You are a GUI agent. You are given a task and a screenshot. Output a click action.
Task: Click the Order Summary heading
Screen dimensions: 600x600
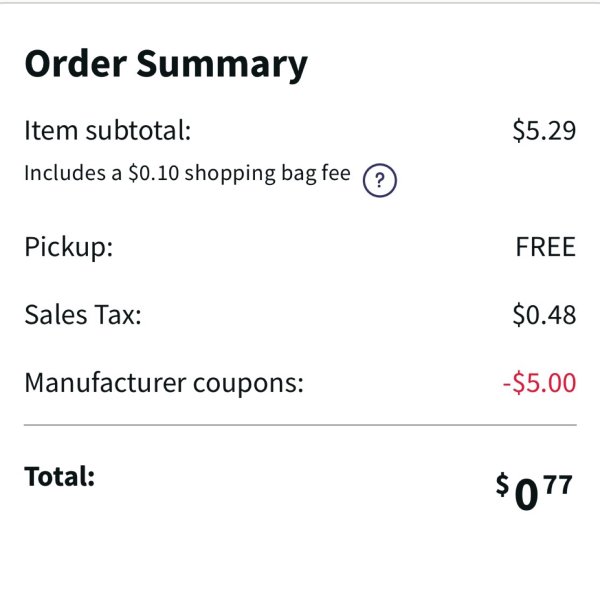pos(166,64)
